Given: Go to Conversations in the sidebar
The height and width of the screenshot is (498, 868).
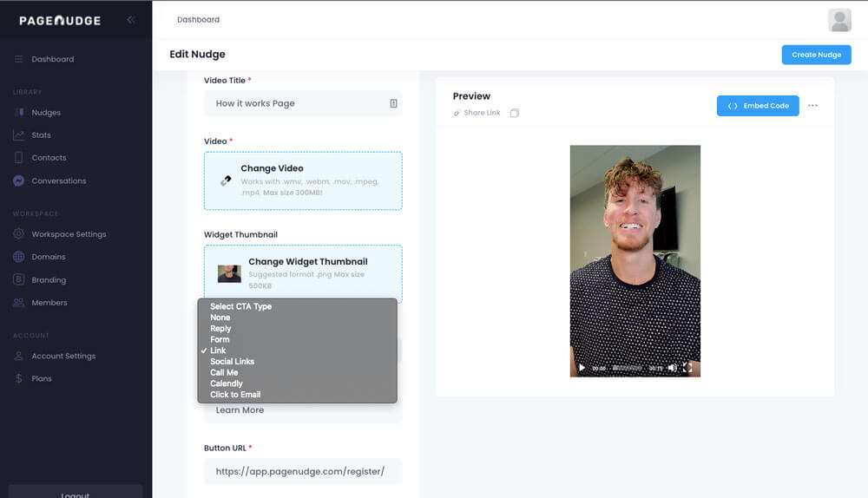Looking at the screenshot, I should pos(58,181).
